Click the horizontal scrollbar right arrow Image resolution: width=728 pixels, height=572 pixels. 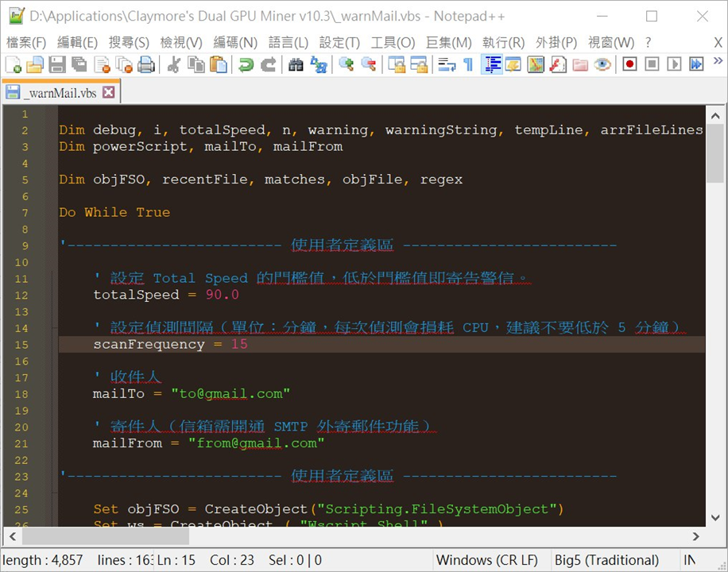pyautogui.click(x=695, y=537)
